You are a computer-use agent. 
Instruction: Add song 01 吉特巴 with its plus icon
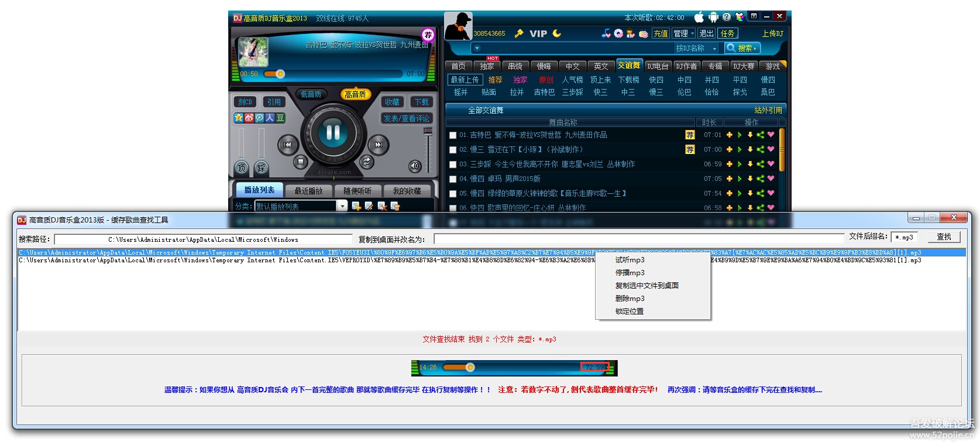click(x=730, y=135)
